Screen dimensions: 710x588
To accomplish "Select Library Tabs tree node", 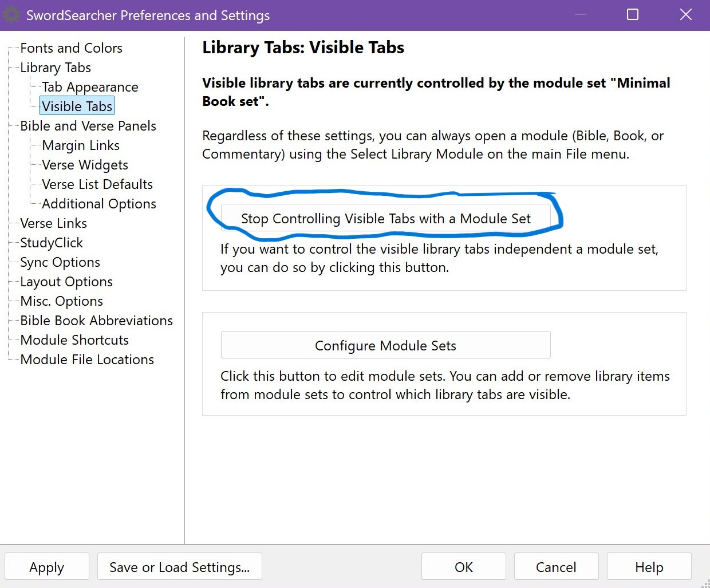I will pos(56,68).
